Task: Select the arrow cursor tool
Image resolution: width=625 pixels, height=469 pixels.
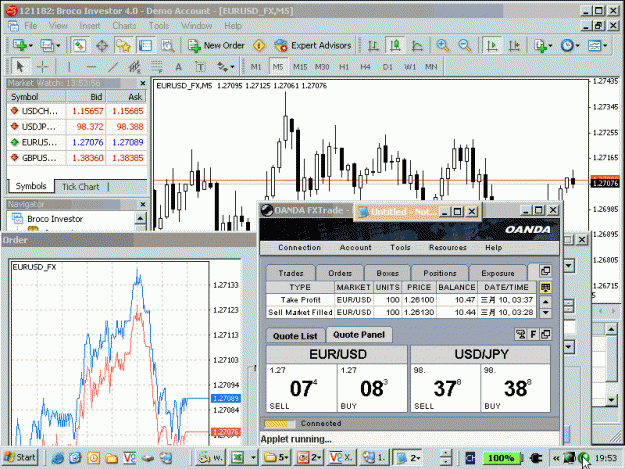Action: click(20, 67)
